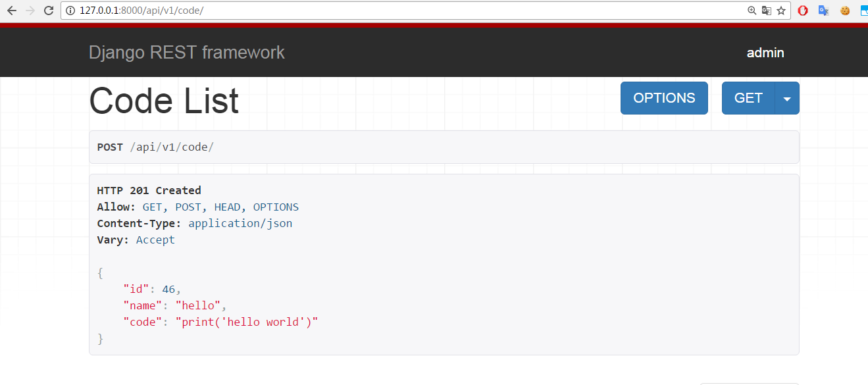Open the site info icon in address bar
Screen dimensions: 868x385
(71, 11)
